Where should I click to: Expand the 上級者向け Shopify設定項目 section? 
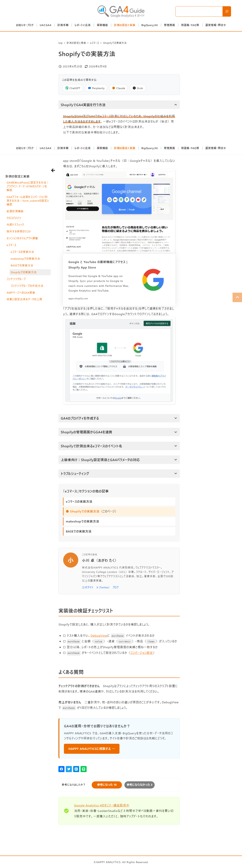pos(119,460)
